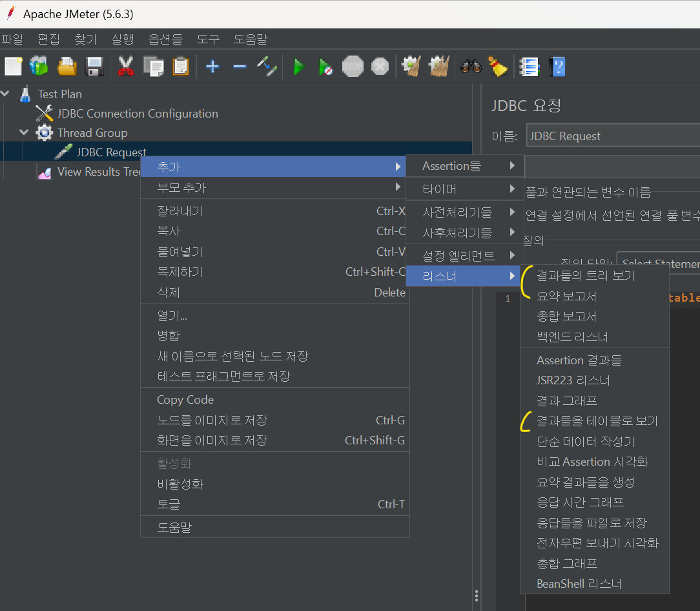This screenshot has width=700, height=611.
Task: Open the 파일 menu
Action: (x=12, y=39)
